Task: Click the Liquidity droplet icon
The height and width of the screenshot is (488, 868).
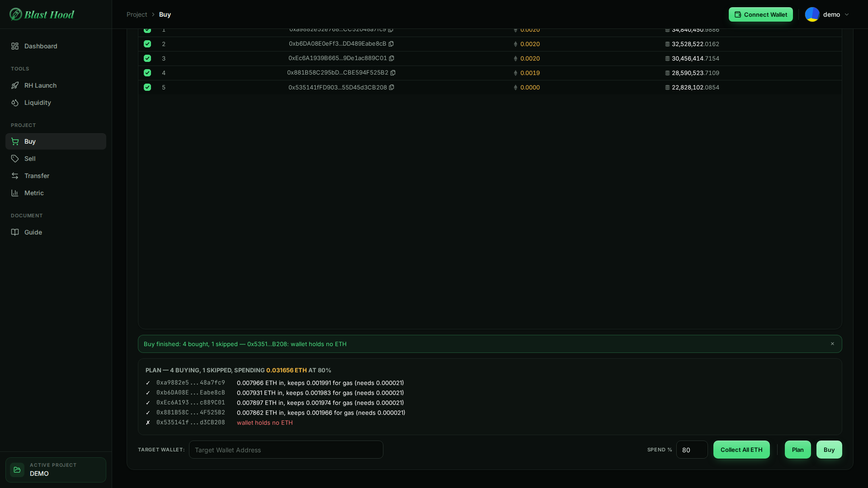Action: pos(15,103)
